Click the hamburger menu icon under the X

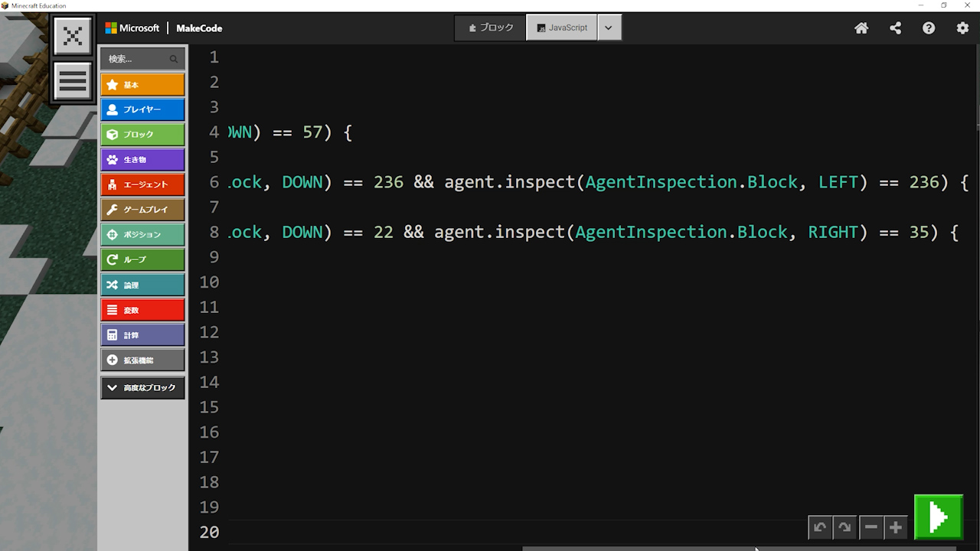tap(73, 81)
